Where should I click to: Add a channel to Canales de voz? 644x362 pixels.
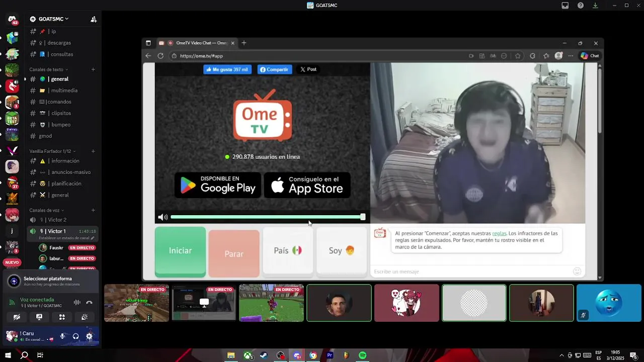point(93,210)
